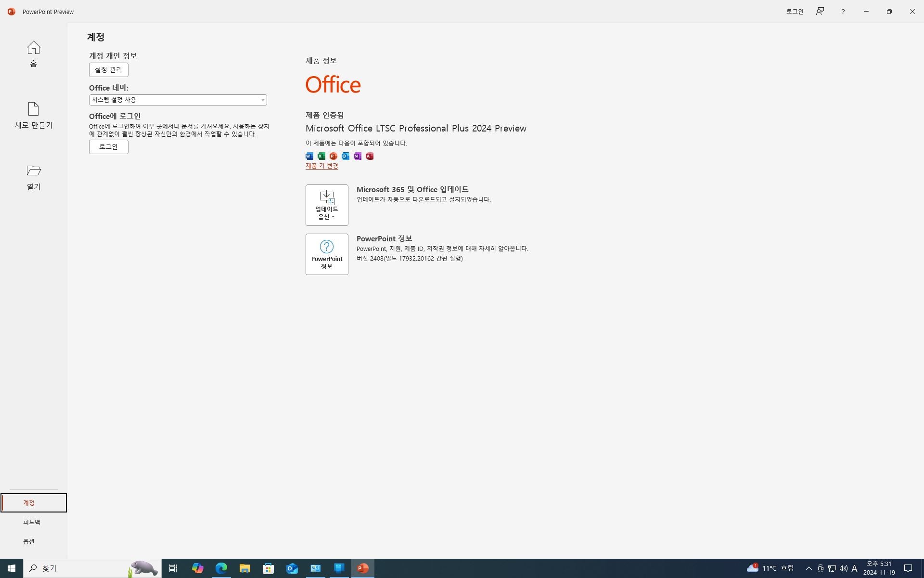The height and width of the screenshot is (578, 924).
Task: Click the PowerPoint icon in product list
Action: pyautogui.click(x=334, y=156)
